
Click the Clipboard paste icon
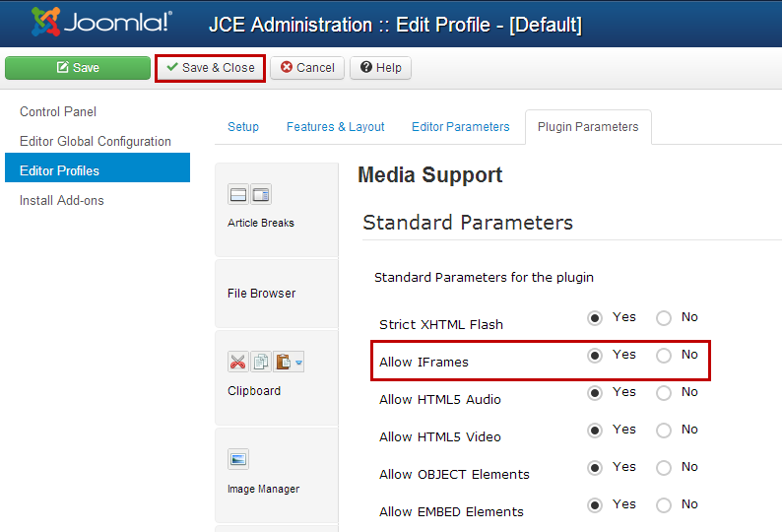[x=284, y=362]
